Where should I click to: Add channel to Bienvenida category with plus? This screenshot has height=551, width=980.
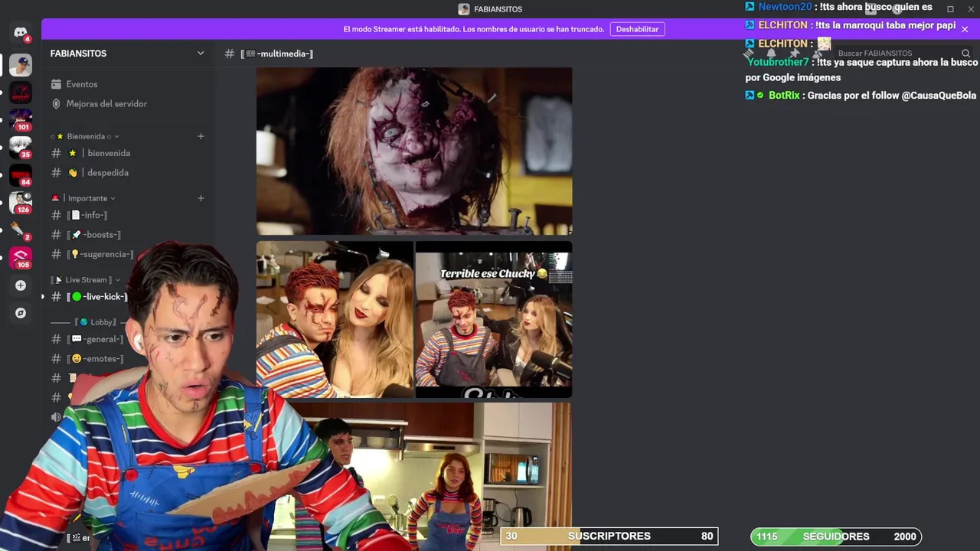201,136
